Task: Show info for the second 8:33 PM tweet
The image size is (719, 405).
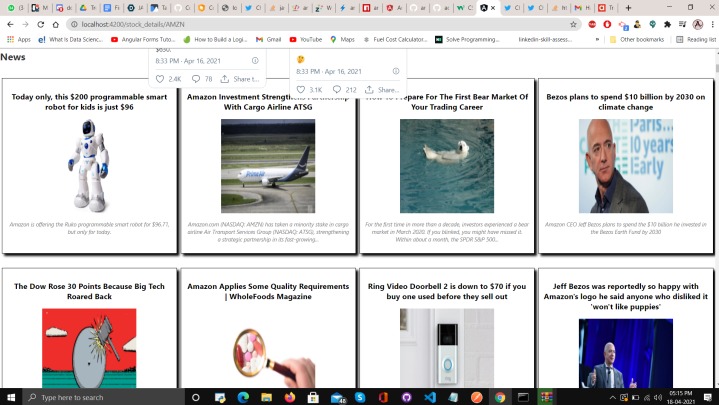Action: pyautogui.click(x=396, y=71)
